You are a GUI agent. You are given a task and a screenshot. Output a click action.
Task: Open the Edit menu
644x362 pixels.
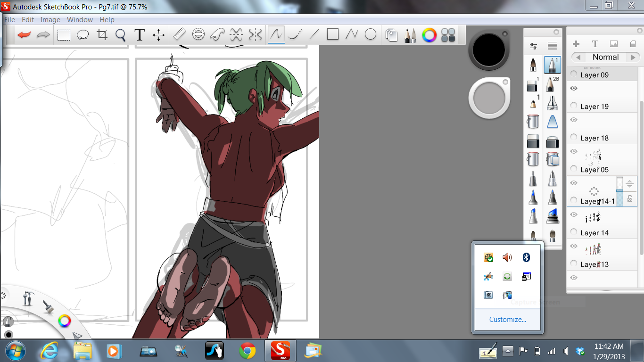[28, 20]
